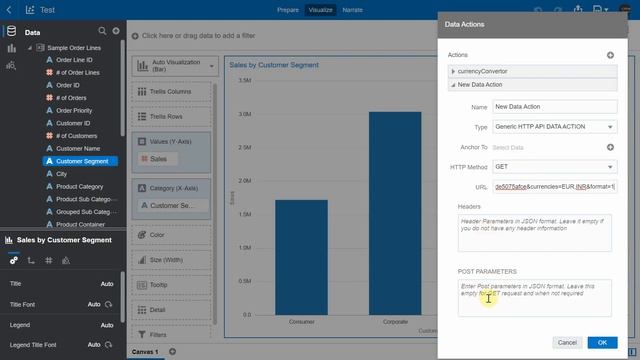The width and height of the screenshot is (640, 360).
Task: Open the Analytics sidebar icon
Action: click(11, 65)
